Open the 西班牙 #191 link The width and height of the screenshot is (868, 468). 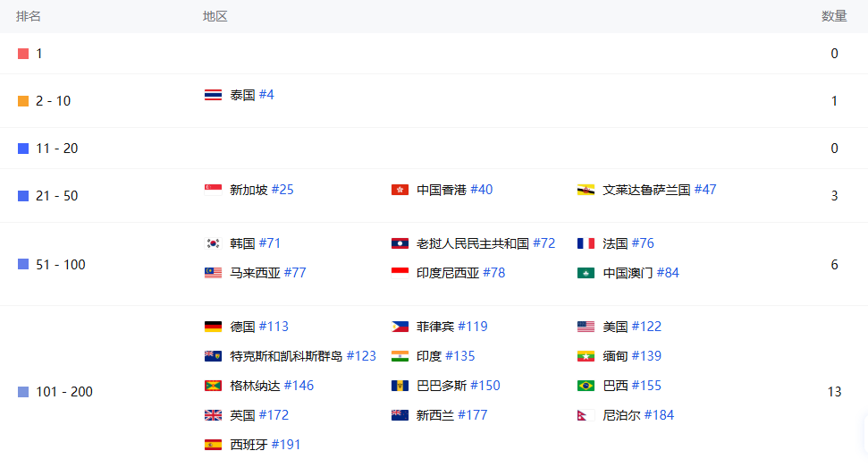click(x=265, y=444)
